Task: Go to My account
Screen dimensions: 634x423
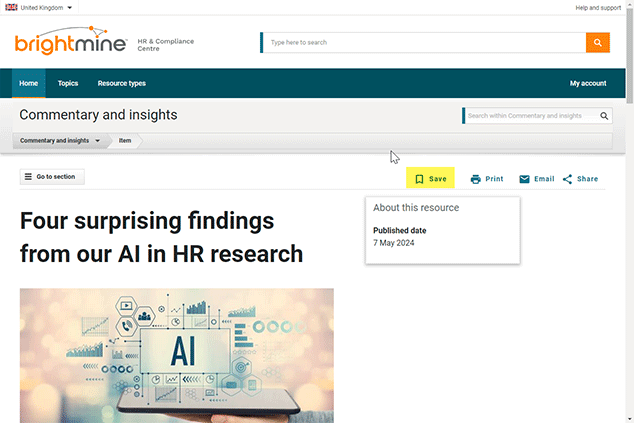Action: click(587, 83)
